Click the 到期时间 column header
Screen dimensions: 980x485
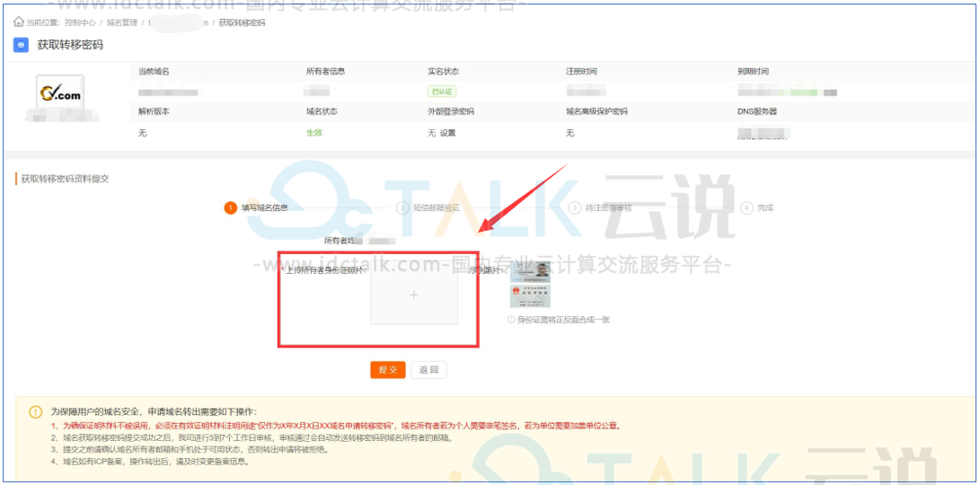click(x=753, y=71)
